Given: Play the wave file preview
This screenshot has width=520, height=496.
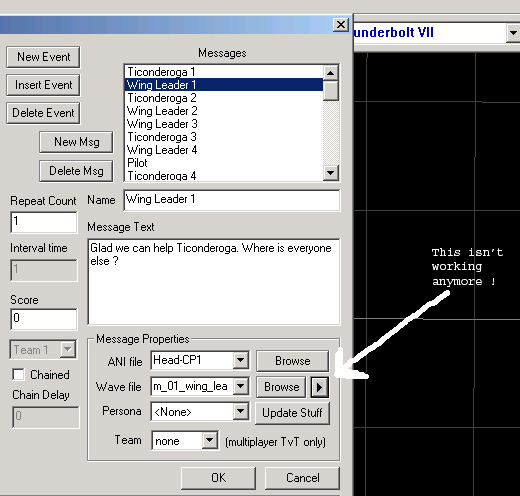Looking at the screenshot, I should tap(320, 387).
